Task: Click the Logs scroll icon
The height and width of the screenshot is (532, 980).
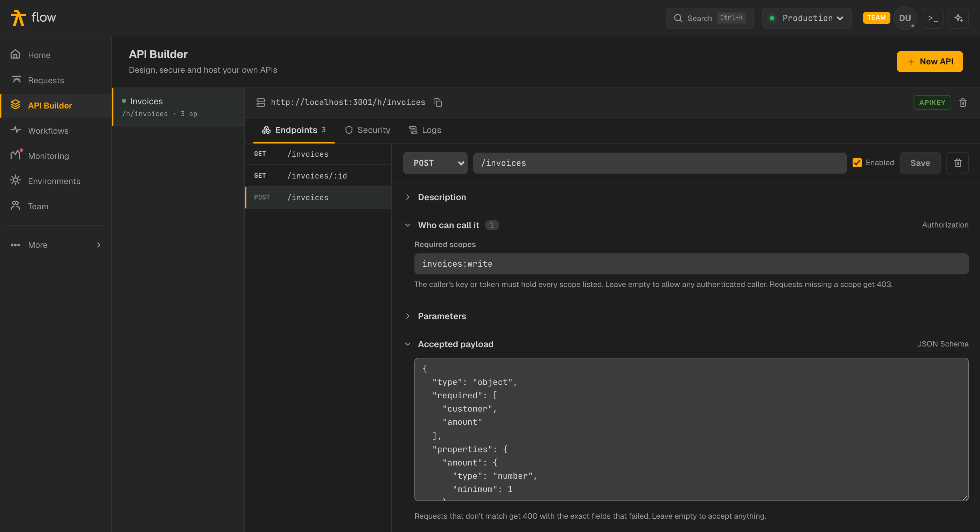Action: (413, 130)
